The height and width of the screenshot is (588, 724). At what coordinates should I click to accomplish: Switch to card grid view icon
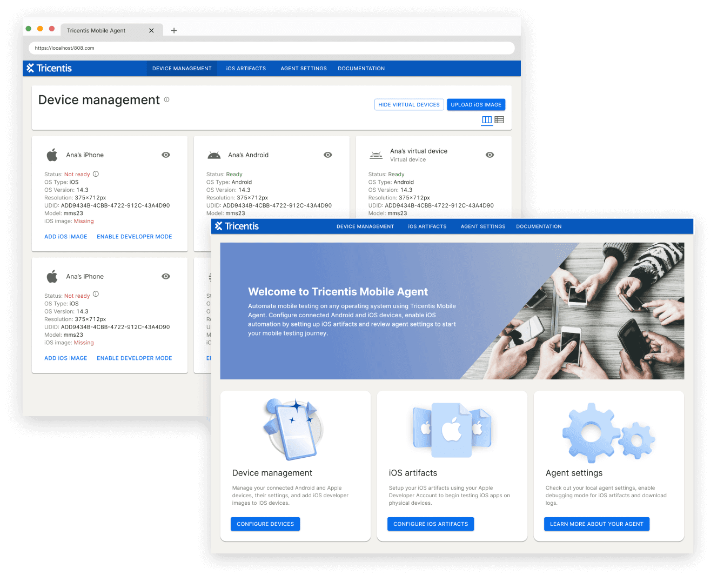(x=487, y=120)
